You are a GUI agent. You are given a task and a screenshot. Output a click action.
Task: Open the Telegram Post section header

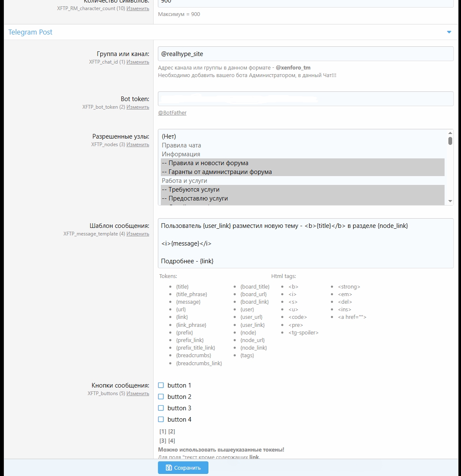(30, 32)
